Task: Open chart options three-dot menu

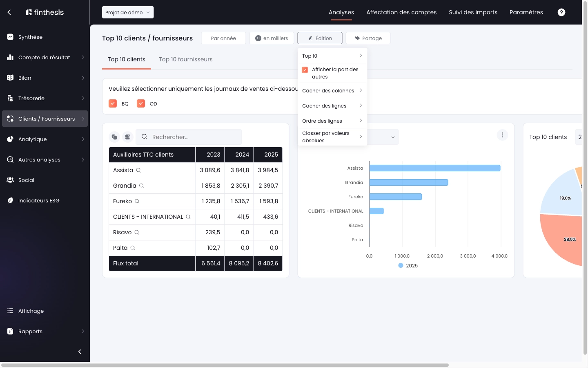Action: click(x=502, y=135)
